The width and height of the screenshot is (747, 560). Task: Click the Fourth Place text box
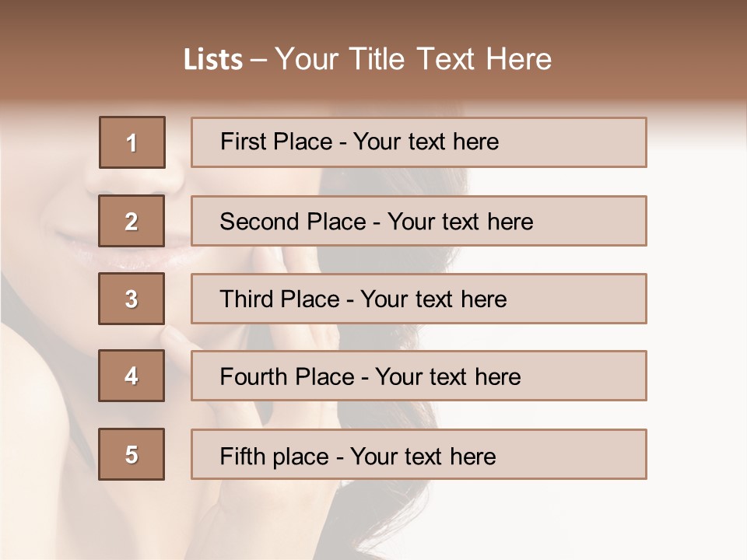[419, 376]
